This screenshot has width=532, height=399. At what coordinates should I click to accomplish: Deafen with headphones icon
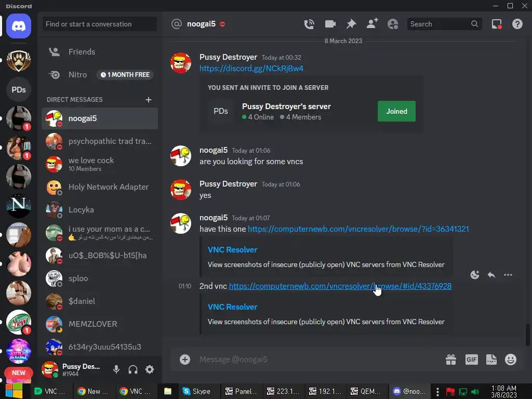(x=133, y=369)
